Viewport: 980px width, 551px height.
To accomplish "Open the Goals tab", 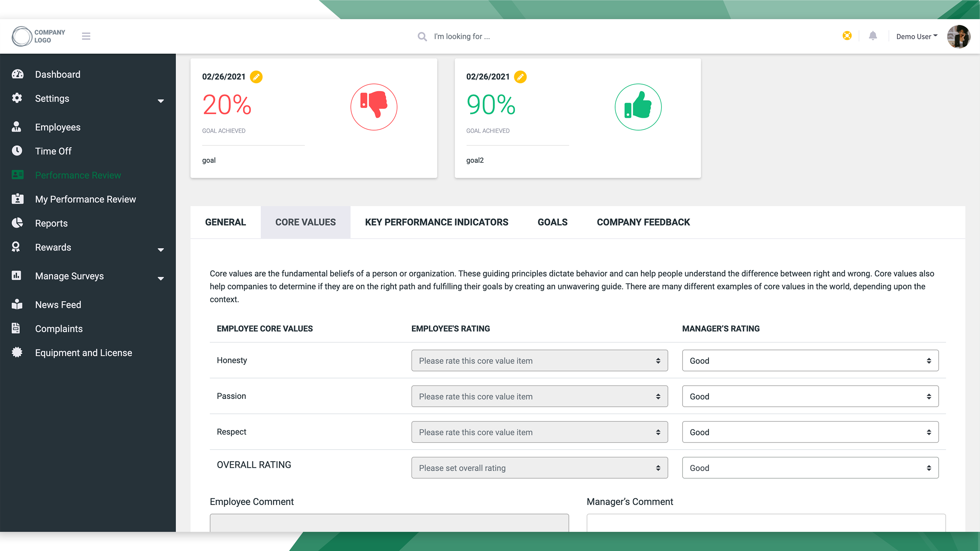I will [552, 222].
